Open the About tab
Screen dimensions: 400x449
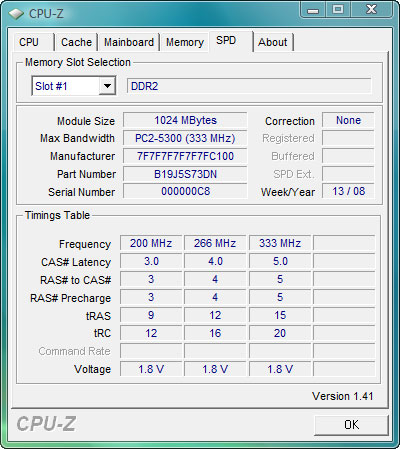[x=273, y=42]
